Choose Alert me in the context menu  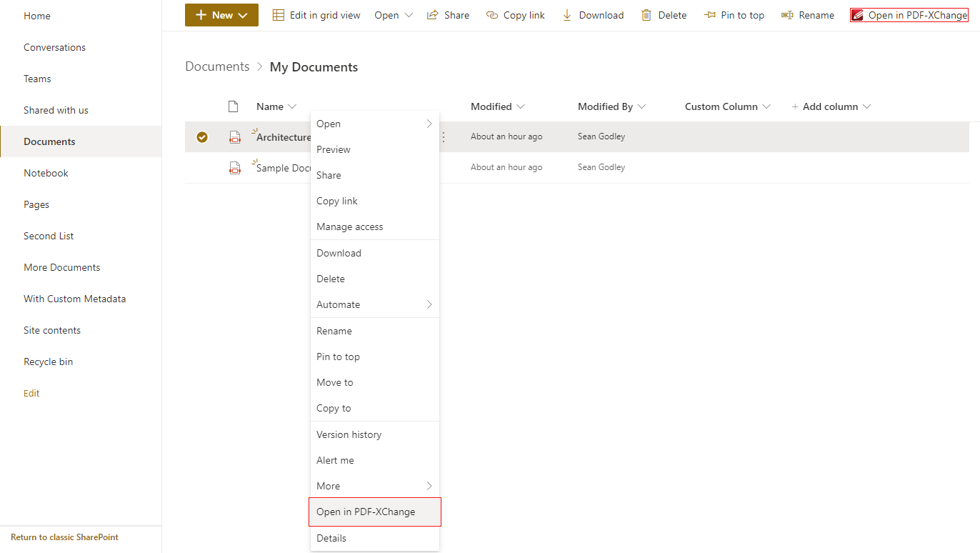click(375, 460)
